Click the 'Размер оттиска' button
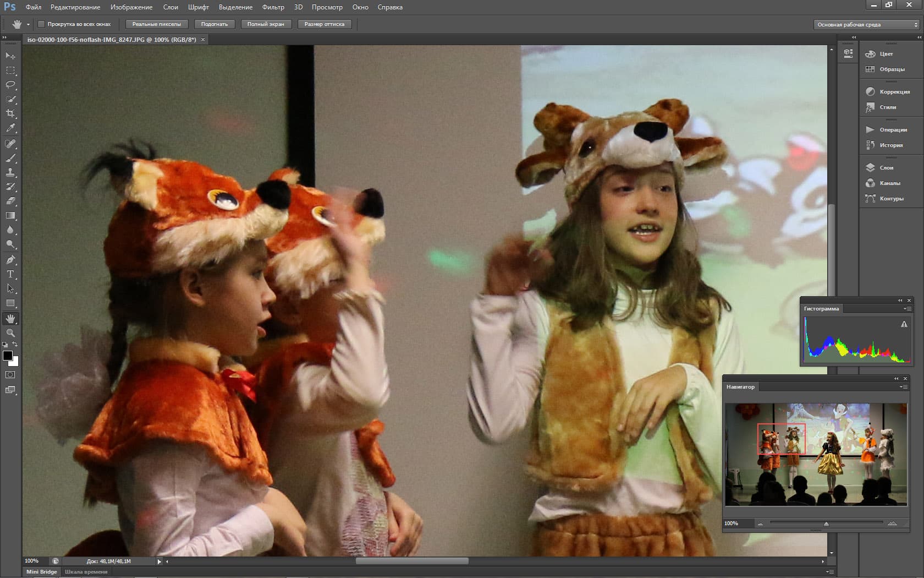Screen dimensions: 924x578 [x=324, y=24]
